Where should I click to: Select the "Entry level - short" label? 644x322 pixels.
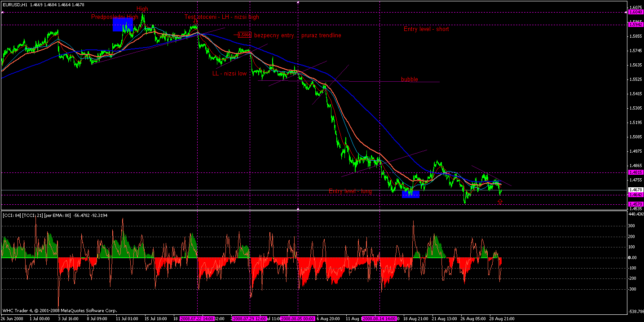click(426, 29)
